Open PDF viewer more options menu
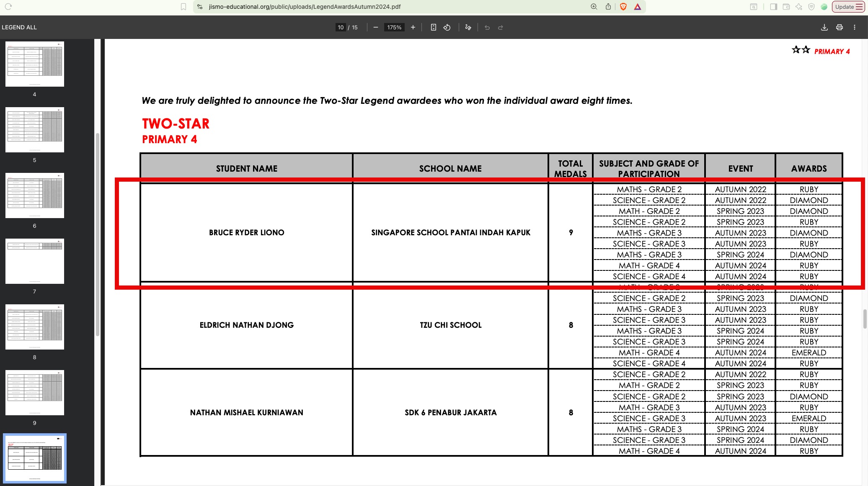This screenshot has width=868, height=486. [x=855, y=27]
